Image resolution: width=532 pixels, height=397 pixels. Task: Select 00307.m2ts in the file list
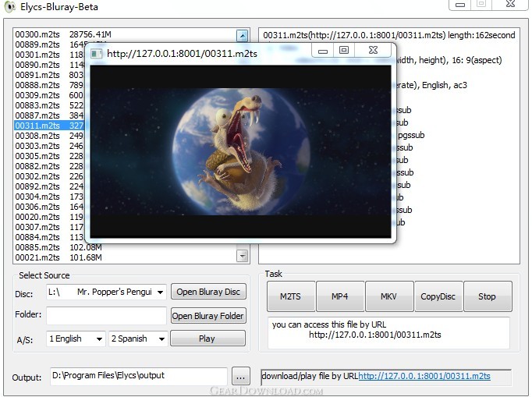tap(49, 228)
